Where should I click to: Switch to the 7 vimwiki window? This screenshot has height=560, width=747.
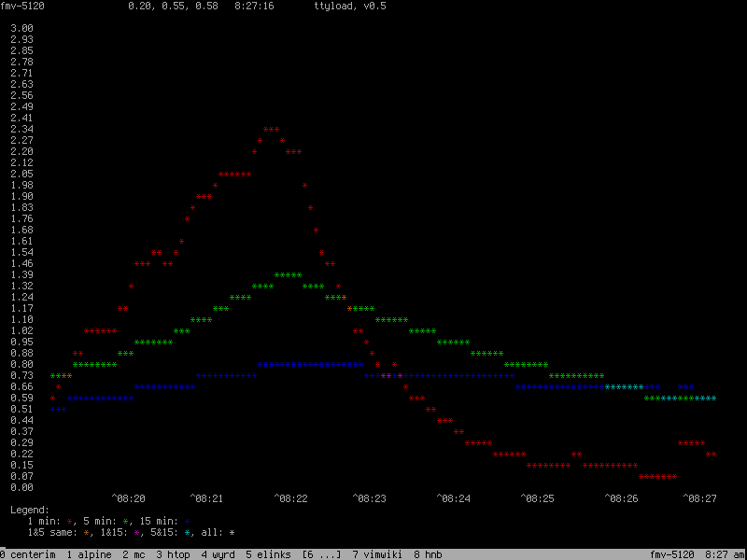(x=377, y=554)
